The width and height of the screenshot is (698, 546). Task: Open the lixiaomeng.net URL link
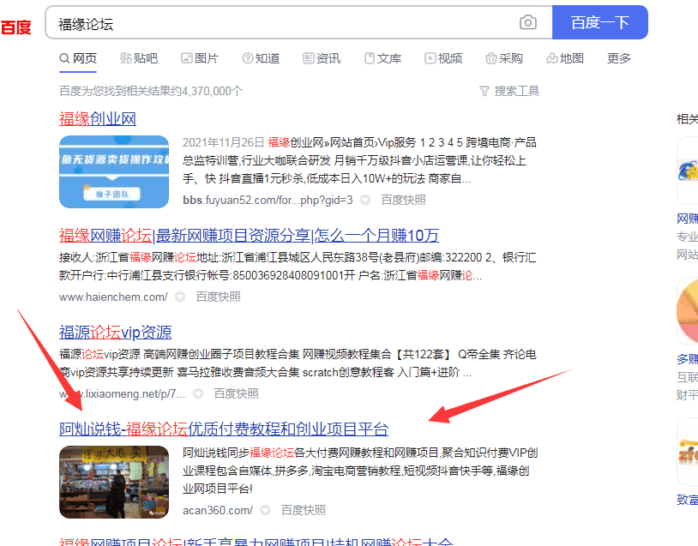pyautogui.click(x=122, y=394)
